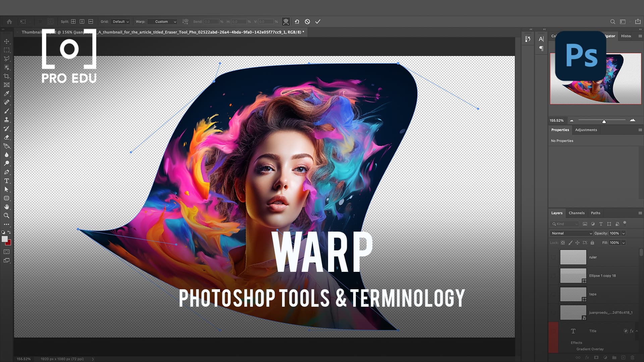Click the juanproedu layer thumbnail
This screenshot has height=362, width=644.
pos(573,312)
